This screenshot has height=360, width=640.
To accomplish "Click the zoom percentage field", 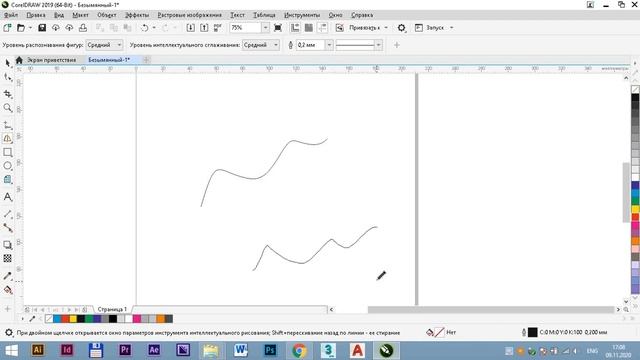I will (x=246, y=28).
